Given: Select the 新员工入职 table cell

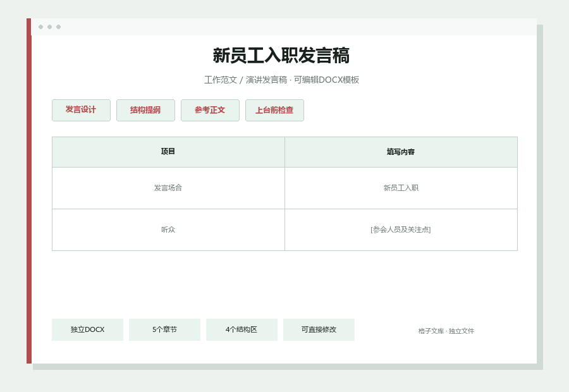Looking at the screenshot, I should 401,188.
